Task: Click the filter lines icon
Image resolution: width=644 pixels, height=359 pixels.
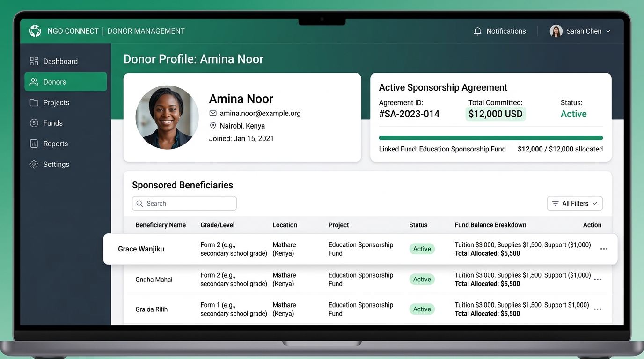Action: [555, 203]
